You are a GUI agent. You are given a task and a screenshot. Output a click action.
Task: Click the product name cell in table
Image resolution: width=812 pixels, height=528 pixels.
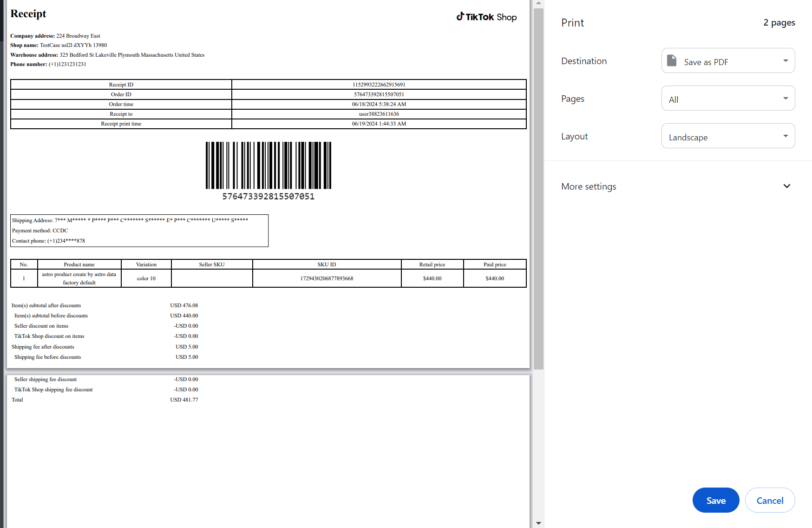[x=79, y=278]
